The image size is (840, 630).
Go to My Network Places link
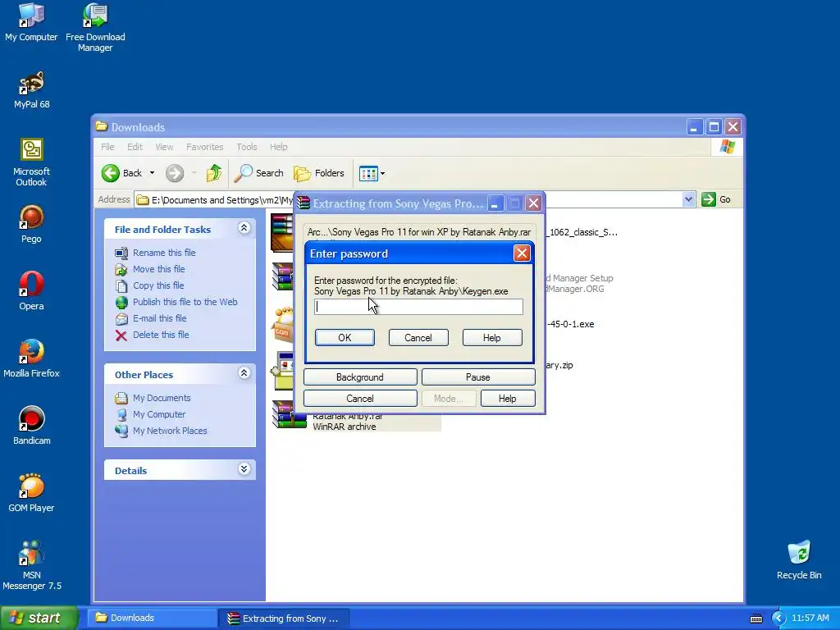tap(170, 431)
